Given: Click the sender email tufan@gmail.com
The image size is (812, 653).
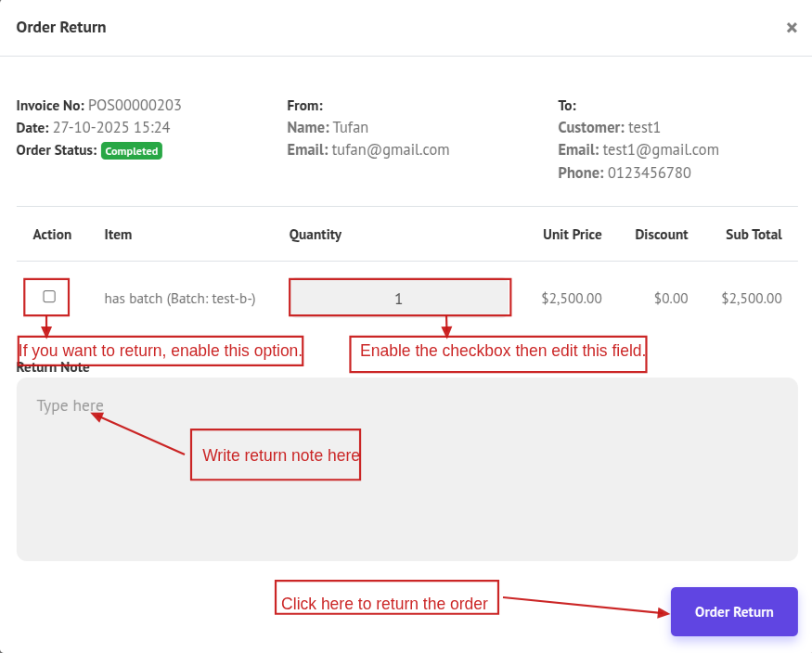Looking at the screenshot, I should pos(390,150).
